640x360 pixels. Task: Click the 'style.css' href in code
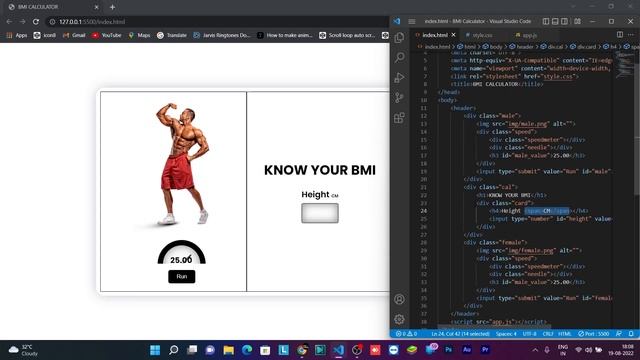coord(558,76)
